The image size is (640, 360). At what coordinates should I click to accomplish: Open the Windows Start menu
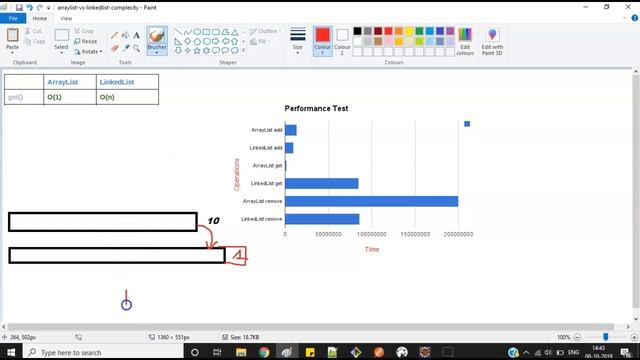click(x=11, y=352)
